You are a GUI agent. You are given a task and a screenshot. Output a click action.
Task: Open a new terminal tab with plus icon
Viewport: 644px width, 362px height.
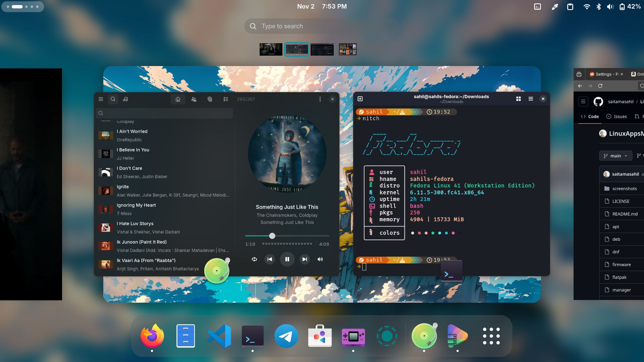(360, 99)
